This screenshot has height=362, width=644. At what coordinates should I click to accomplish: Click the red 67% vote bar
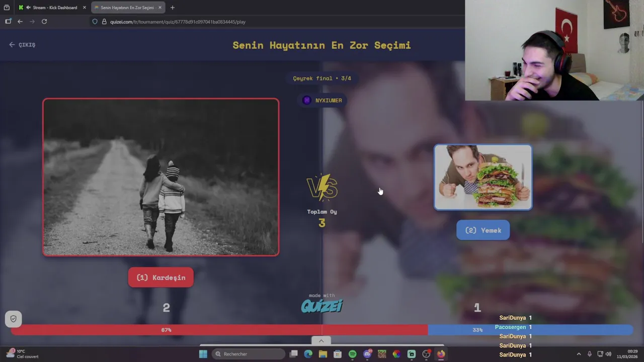219,330
